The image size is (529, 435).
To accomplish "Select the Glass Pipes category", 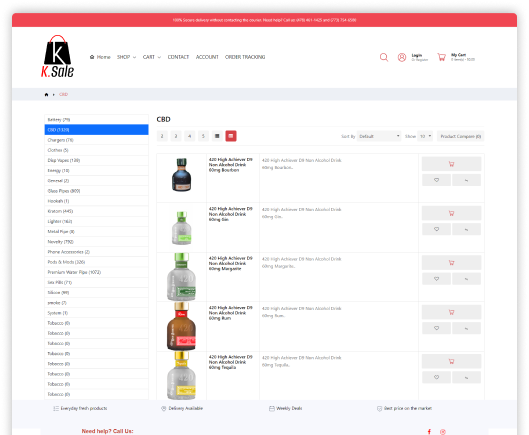I will [96, 191].
